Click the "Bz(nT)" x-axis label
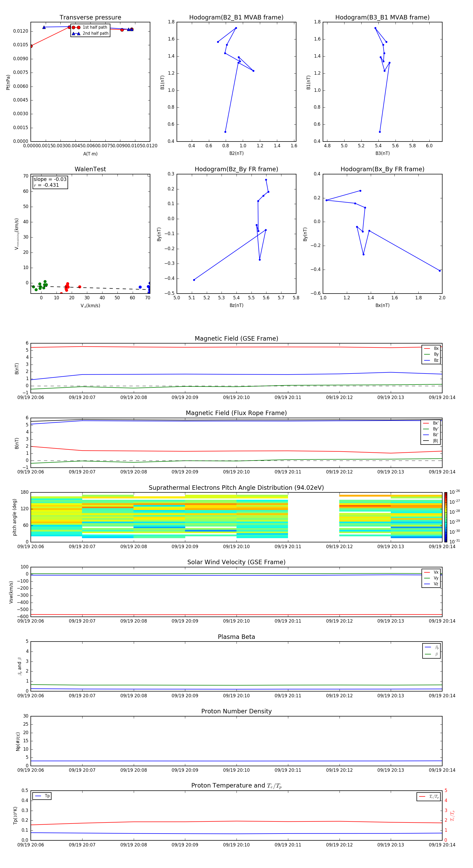473x868 pixels. 236,305
